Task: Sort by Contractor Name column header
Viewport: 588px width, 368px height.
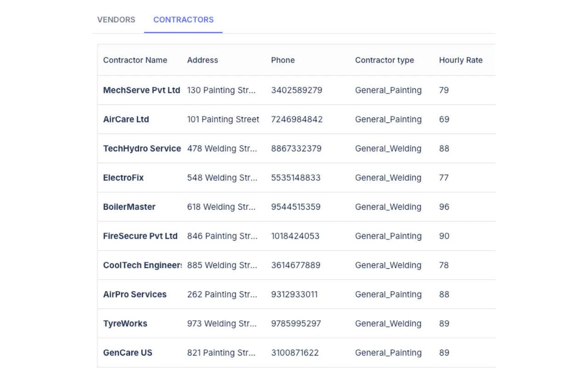Action: 135,60
